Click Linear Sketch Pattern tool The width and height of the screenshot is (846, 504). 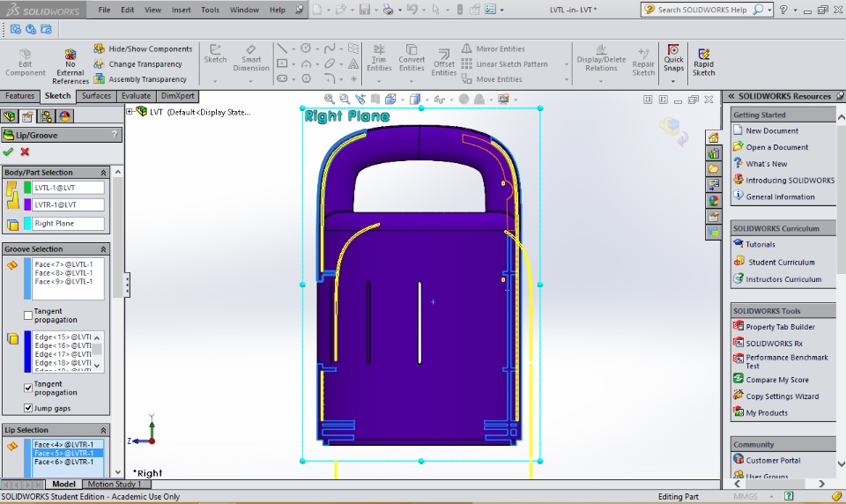504,63
